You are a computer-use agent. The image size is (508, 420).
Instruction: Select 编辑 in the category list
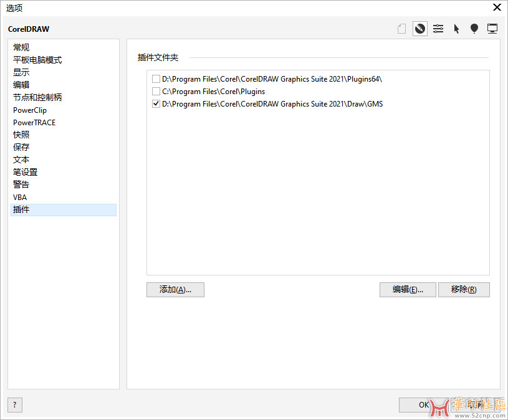(64, 85)
